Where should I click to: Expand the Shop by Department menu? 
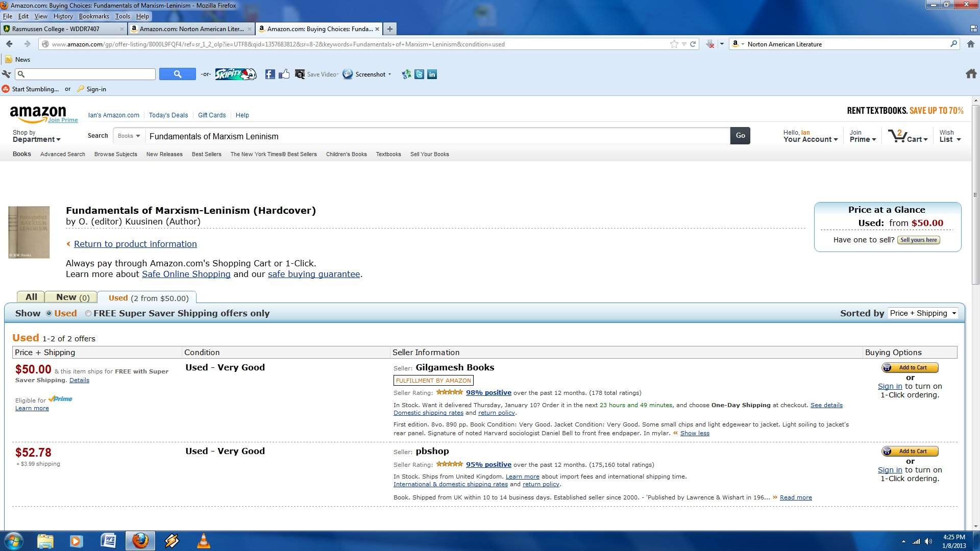point(36,136)
